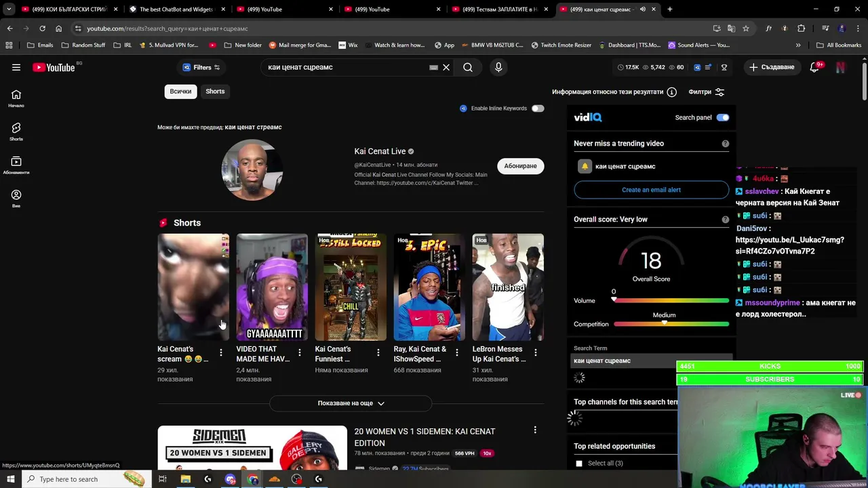Open Windows Start button
This screenshot has width=868, height=488.
coord(11,479)
